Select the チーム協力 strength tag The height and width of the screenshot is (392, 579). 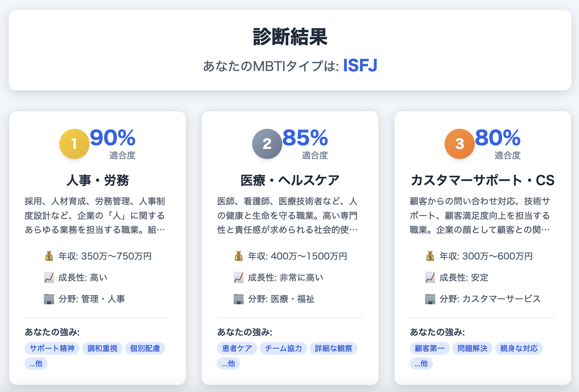pyautogui.click(x=283, y=348)
